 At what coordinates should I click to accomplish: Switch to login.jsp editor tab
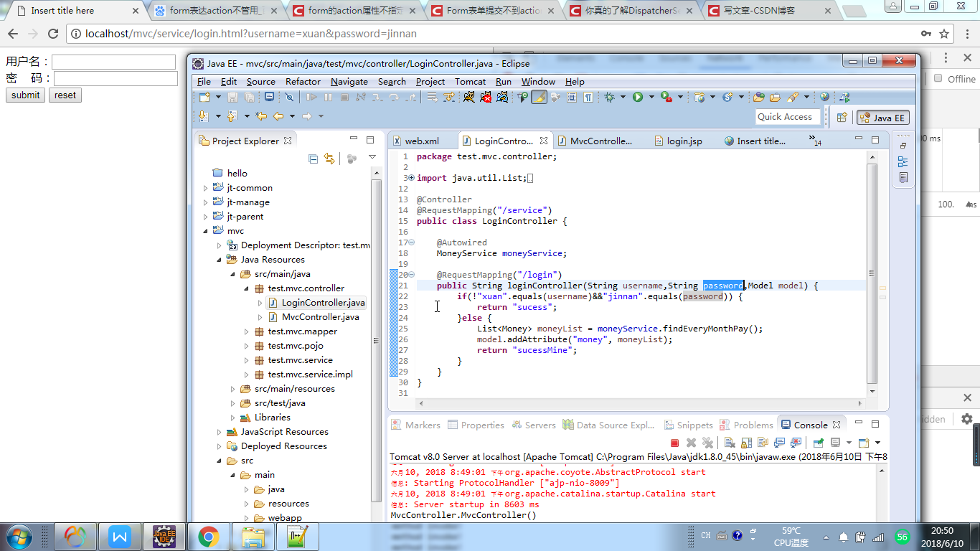coord(684,141)
